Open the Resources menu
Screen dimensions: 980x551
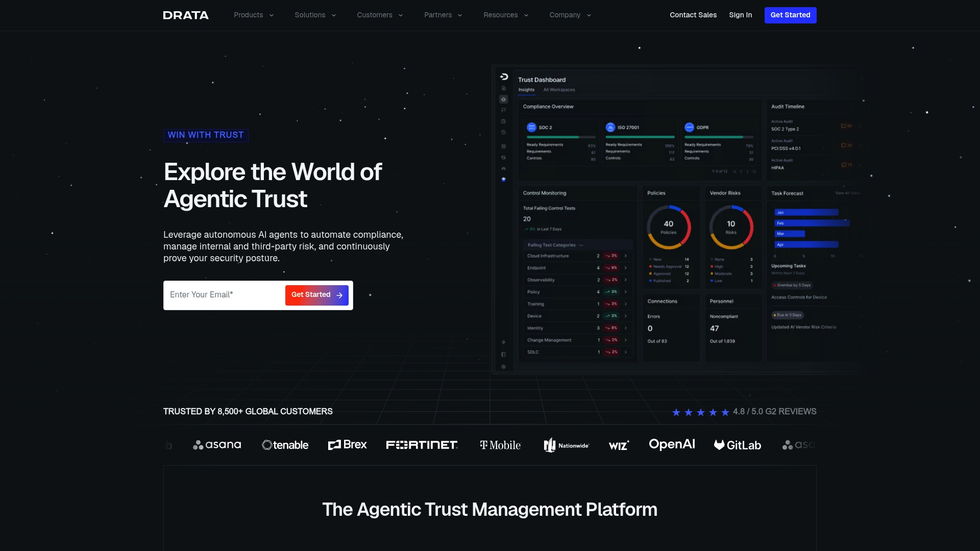(x=506, y=15)
